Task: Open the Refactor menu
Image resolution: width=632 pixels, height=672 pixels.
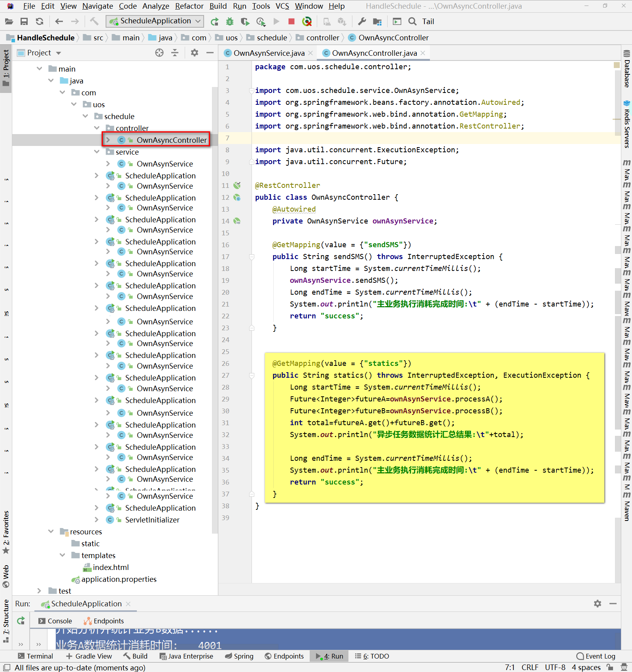Action: (x=189, y=6)
